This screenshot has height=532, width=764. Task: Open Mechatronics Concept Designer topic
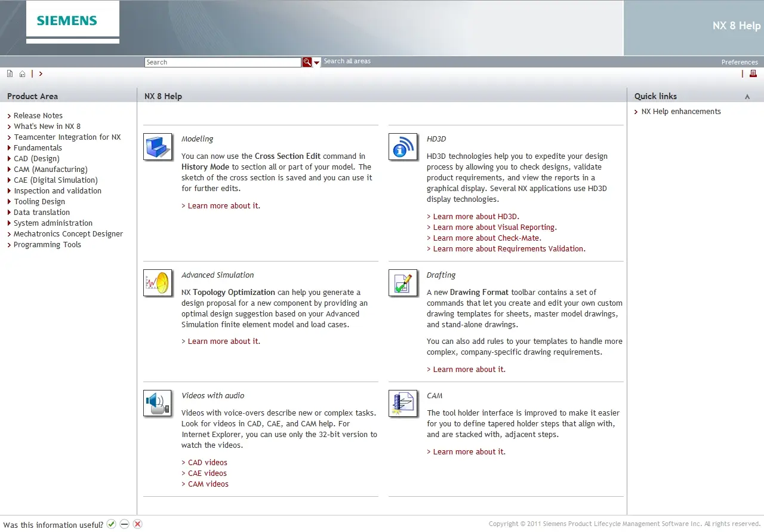tap(69, 234)
